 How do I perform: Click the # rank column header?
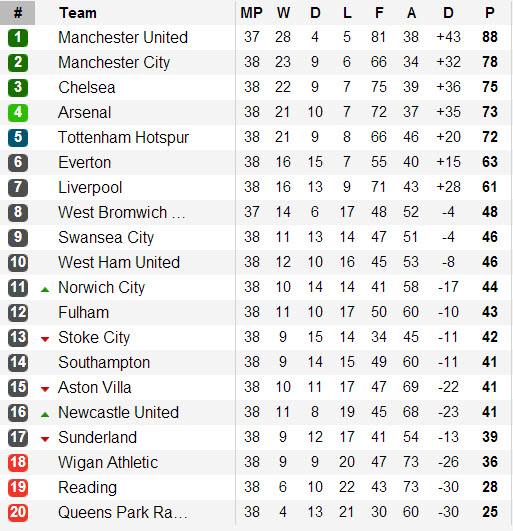18,13
